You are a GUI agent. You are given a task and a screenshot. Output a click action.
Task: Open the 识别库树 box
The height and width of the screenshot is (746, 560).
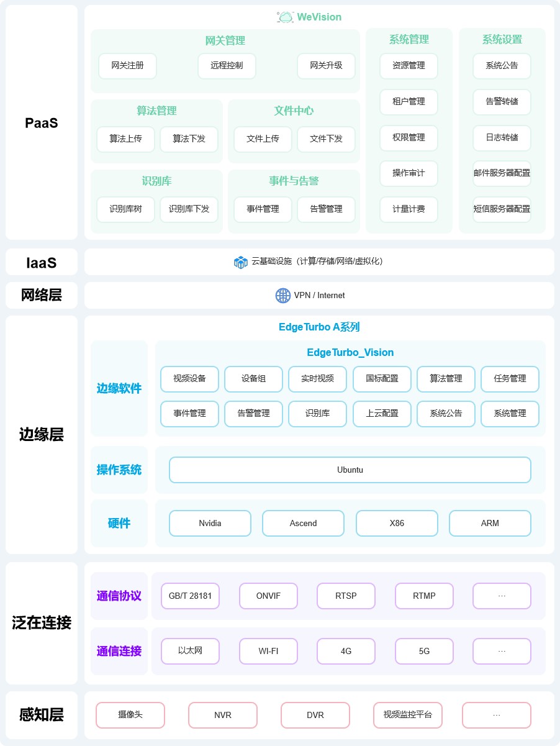pyautogui.click(x=125, y=209)
